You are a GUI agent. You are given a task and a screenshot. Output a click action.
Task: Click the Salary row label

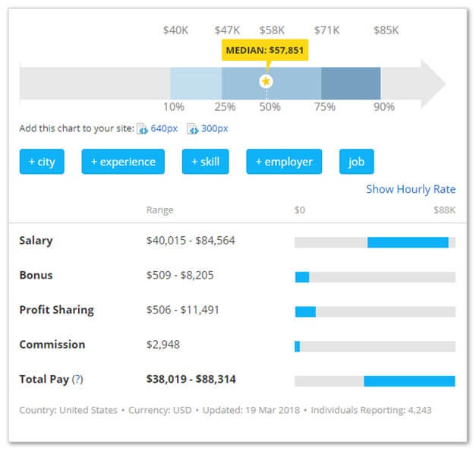36,241
